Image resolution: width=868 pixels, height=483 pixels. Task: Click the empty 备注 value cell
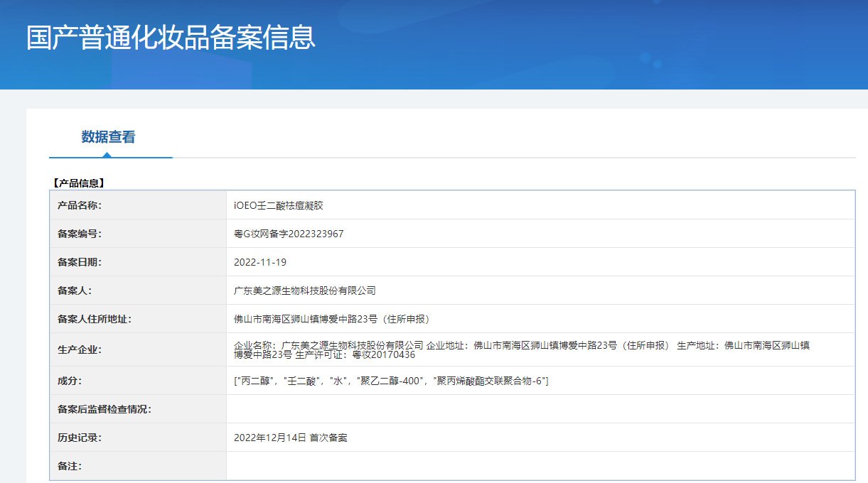click(x=540, y=466)
